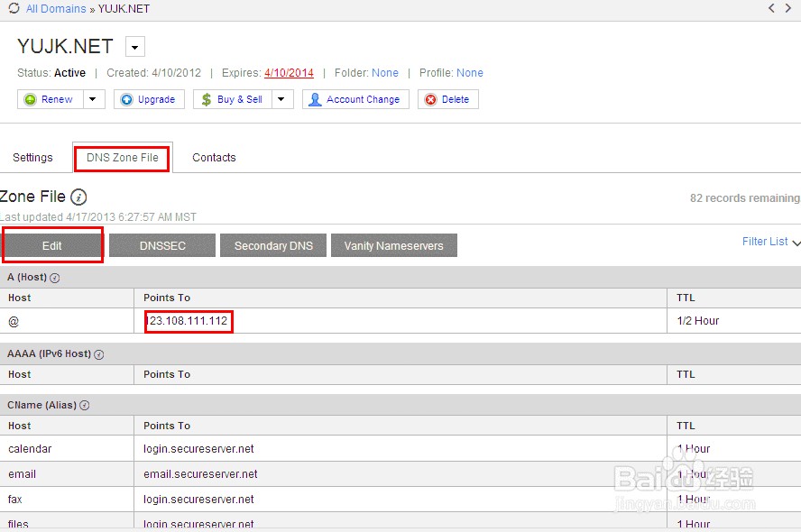Select the 23.108.111.112 IP address cell

click(189, 321)
